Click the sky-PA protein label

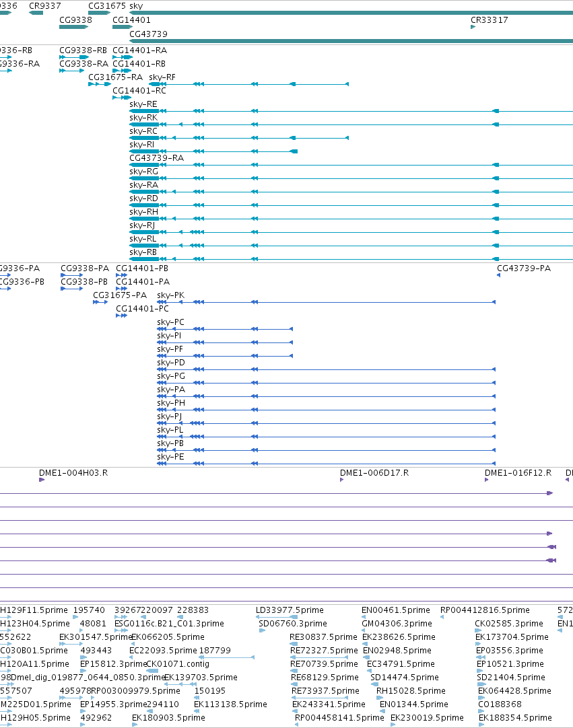(x=171, y=390)
